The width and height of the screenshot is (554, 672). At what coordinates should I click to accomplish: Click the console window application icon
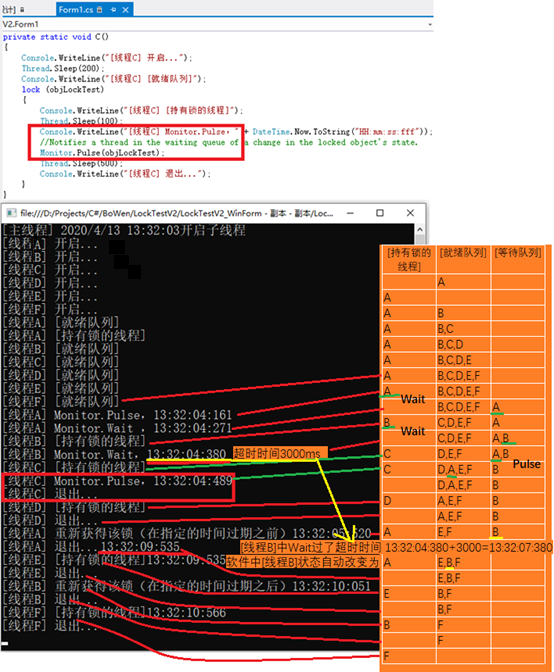point(11,213)
